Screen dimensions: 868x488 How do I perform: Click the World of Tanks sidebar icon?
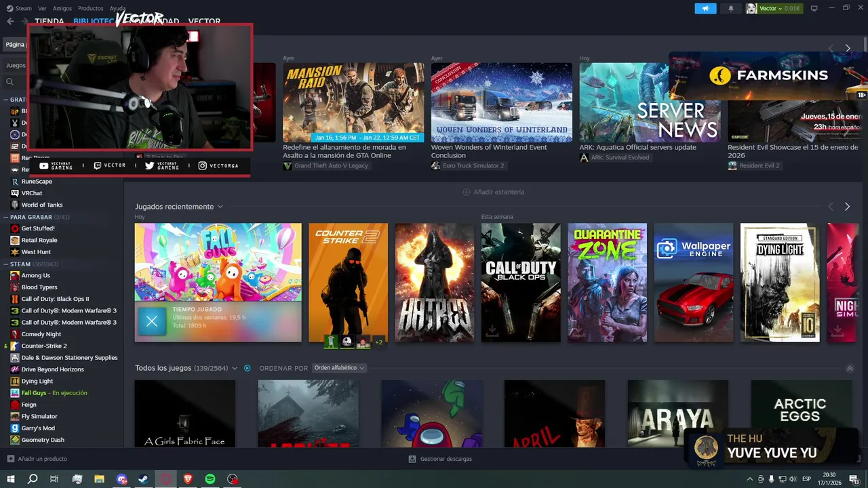pyautogui.click(x=15, y=205)
